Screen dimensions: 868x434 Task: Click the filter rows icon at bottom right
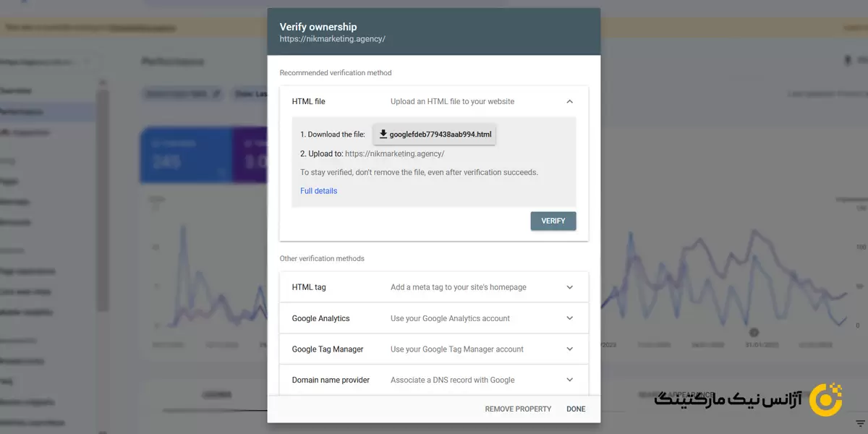coord(860,423)
